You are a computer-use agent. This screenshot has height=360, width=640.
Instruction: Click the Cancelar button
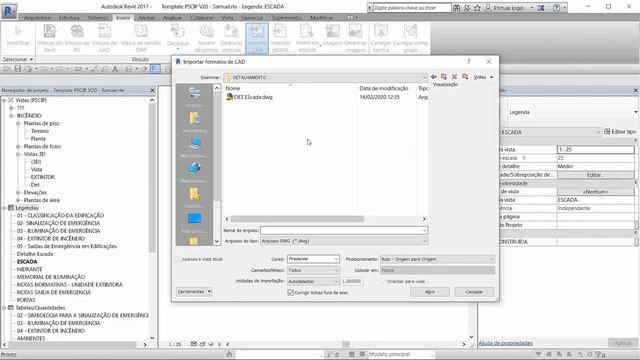tap(474, 292)
